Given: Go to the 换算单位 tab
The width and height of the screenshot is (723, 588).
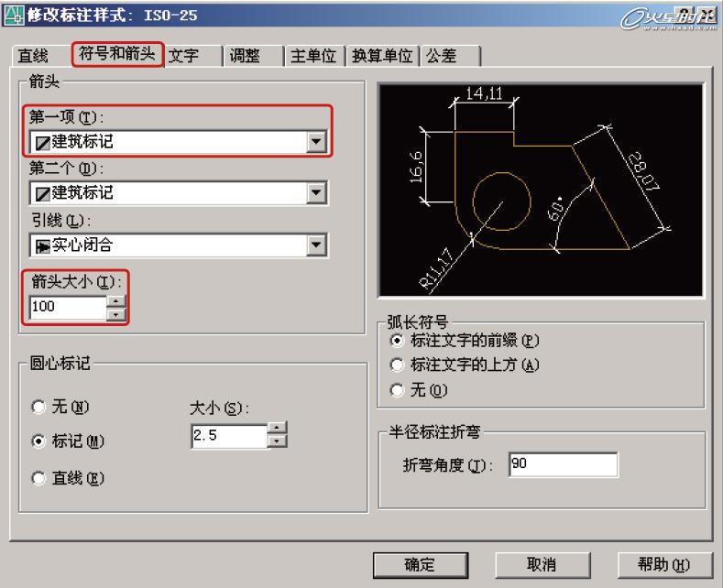Looking at the screenshot, I should click(382, 56).
